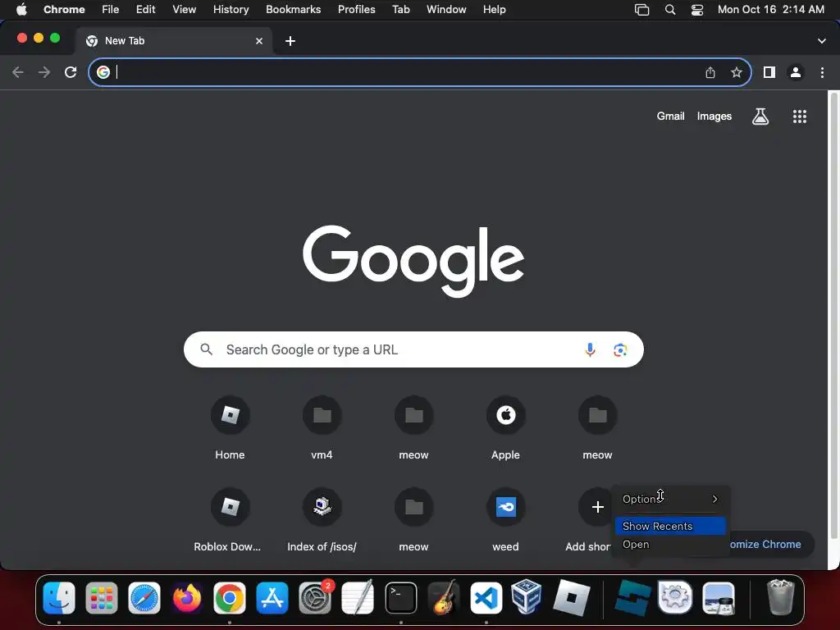Click the page vertical scrollbar
840x630 pixels.
click(833, 316)
